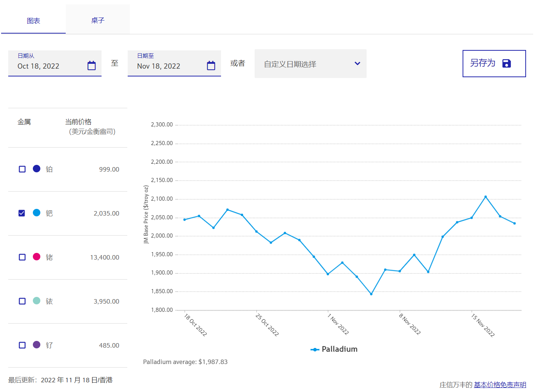Enable the 钌 ruthenium checkbox
538x392 pixels.
tap(22, 345)
